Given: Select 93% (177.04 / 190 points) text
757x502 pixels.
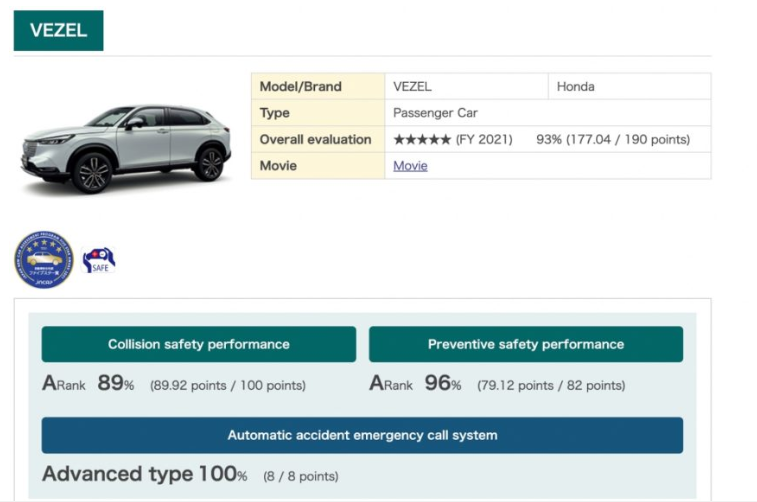Looking at the screenshot, I should pos(613,139).
